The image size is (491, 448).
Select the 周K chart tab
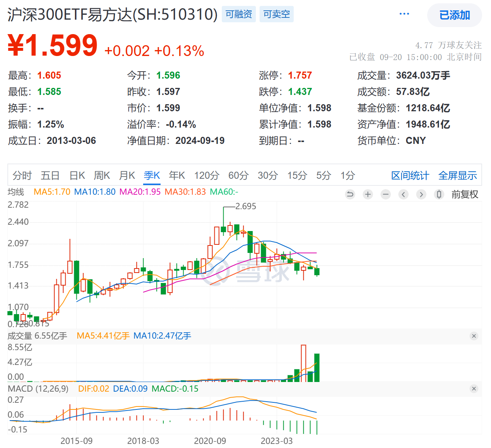point(102,175)
